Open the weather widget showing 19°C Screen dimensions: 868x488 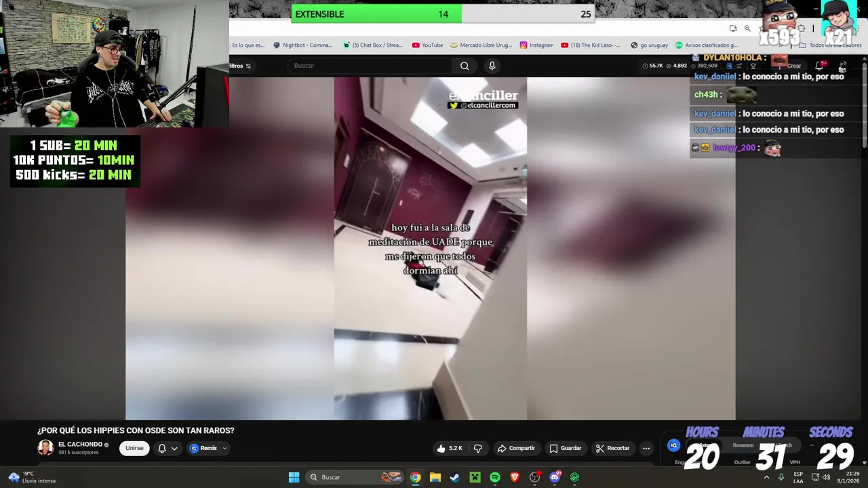33,477
